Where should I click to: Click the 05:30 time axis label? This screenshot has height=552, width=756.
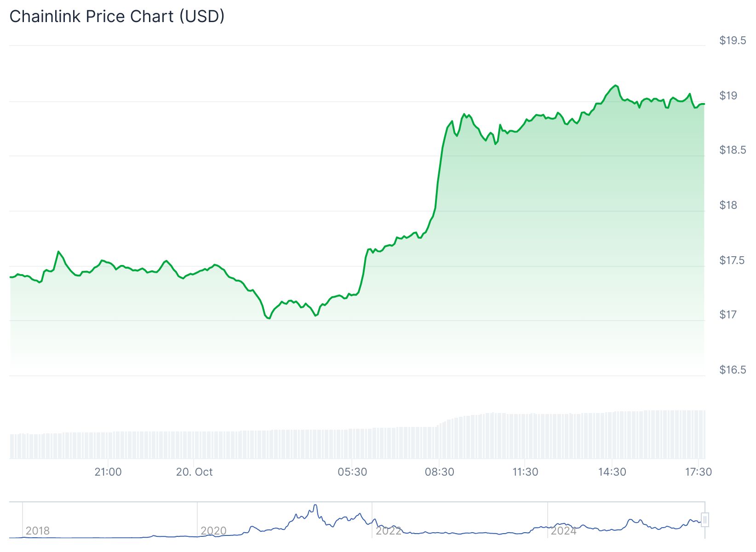tap(352, 472)
